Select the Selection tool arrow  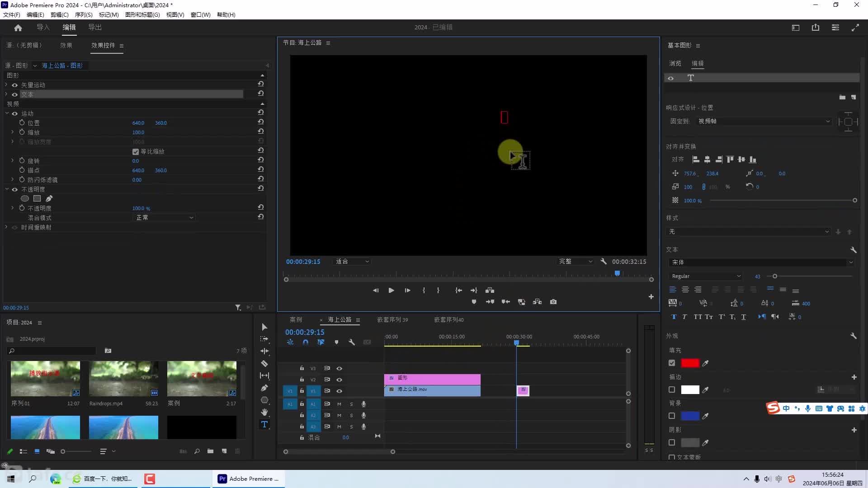coord(264,327)
